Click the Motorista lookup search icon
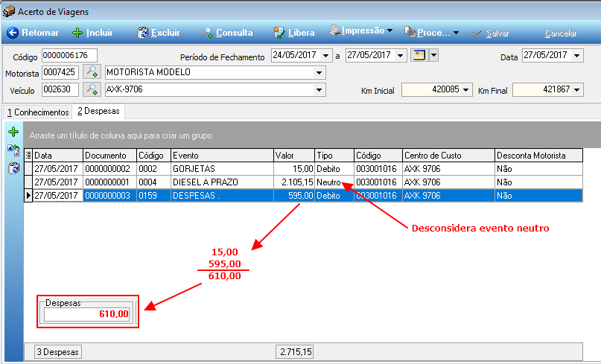The image size is (601, 364). (x=92, y=71)
